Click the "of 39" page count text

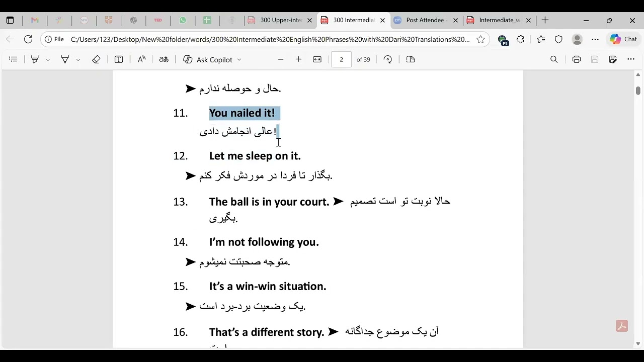click(363, 59)
